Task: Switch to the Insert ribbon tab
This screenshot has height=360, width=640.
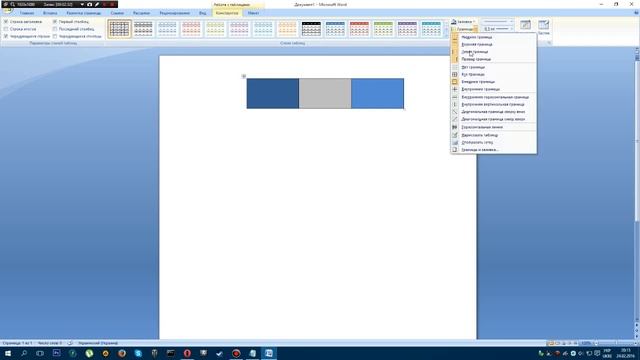Action: (x=50, y=13)
